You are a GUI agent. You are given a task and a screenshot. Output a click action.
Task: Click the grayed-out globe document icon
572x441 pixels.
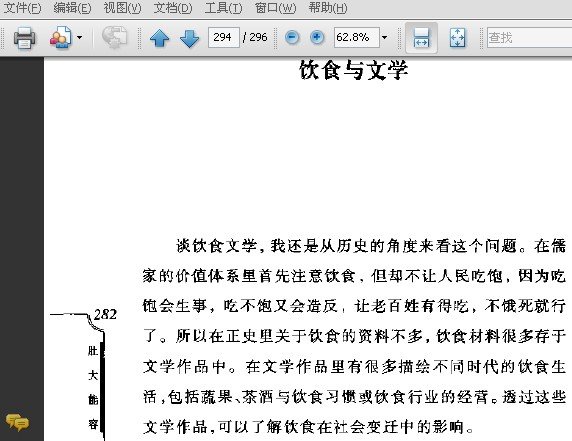tap(114, 37)
